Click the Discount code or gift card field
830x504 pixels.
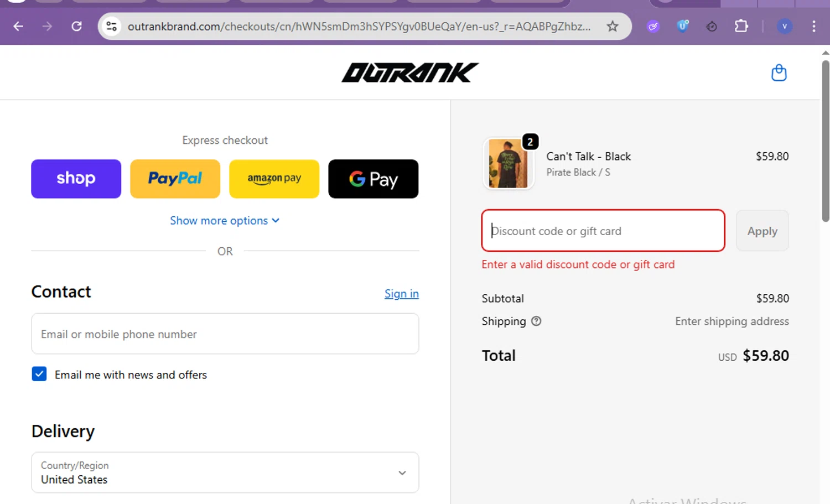[603, 231]
